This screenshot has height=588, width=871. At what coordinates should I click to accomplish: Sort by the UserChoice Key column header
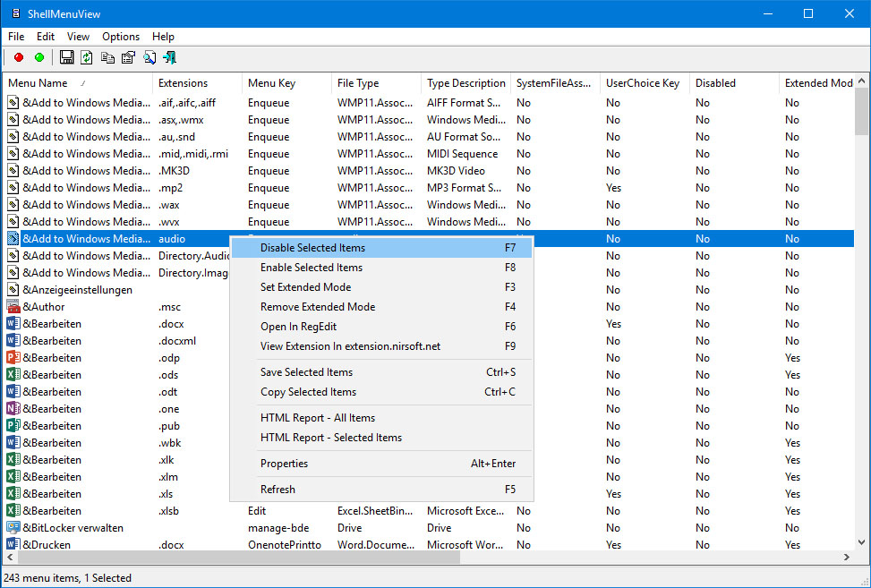pos(645,83)
